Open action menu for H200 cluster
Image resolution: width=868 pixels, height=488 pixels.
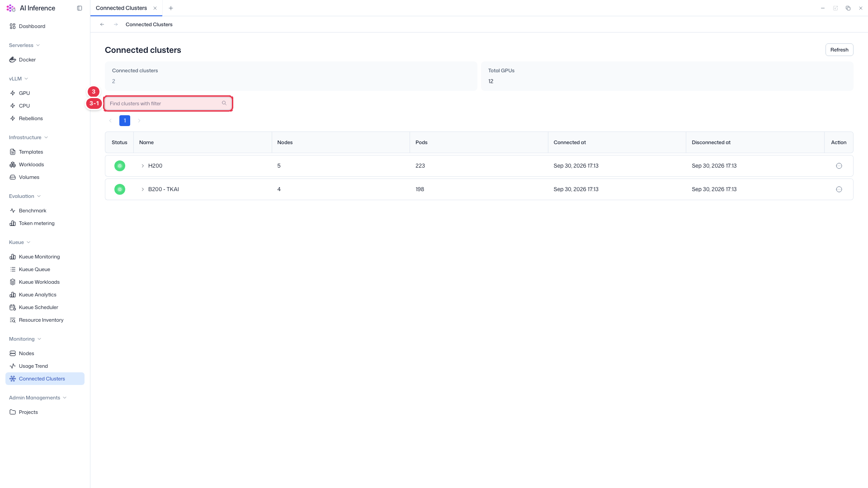pyautogui.click(x=839, y=166)
